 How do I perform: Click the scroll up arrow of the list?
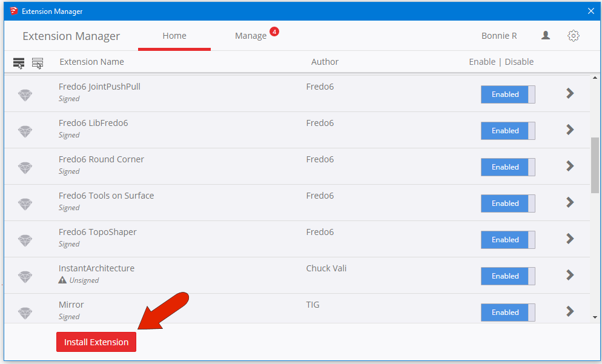[x=595, y=78]
